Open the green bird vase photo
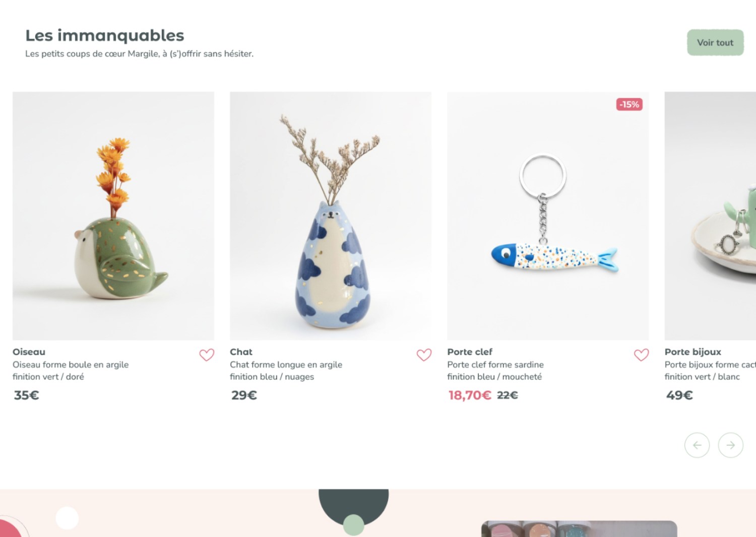The height and width of the screenshot is (537, 756). (x=113, y=216)
